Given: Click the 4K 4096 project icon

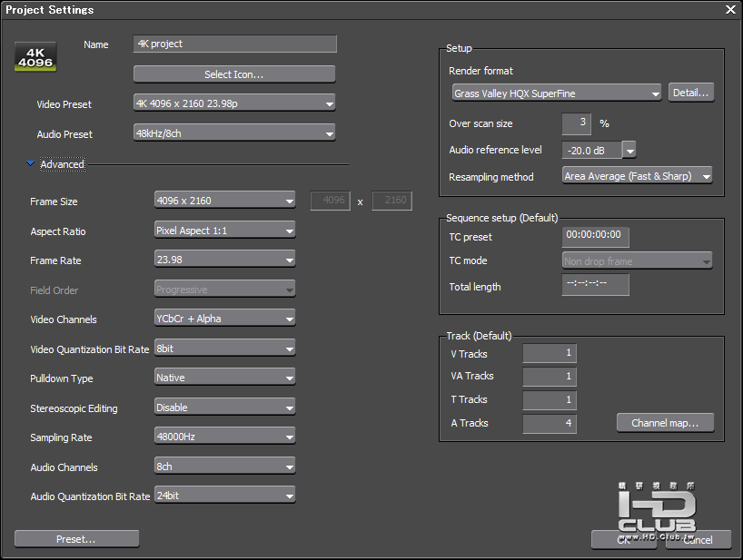Looking at the screenshot, I should point(35,54).
